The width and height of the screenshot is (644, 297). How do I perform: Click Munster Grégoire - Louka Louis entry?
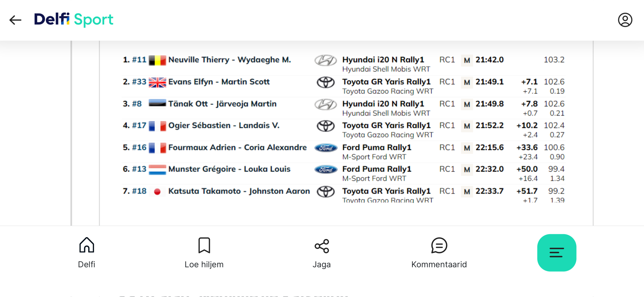[x=229, y=169]
